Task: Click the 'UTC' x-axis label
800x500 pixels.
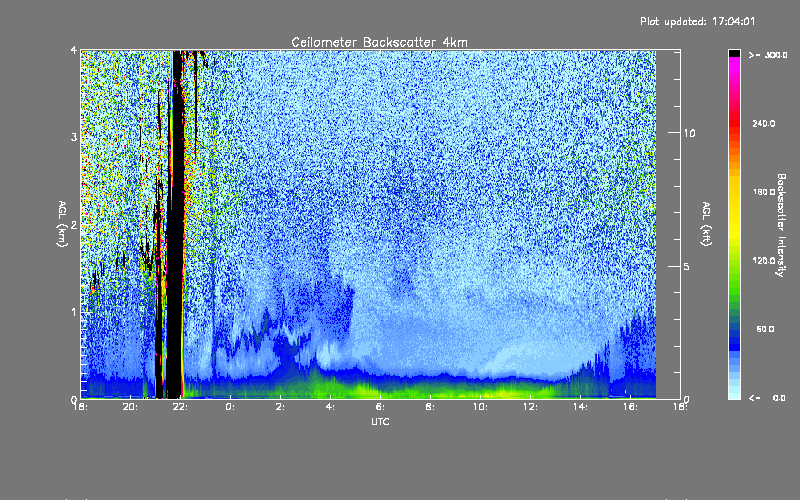Action: [x=380, y=421]
